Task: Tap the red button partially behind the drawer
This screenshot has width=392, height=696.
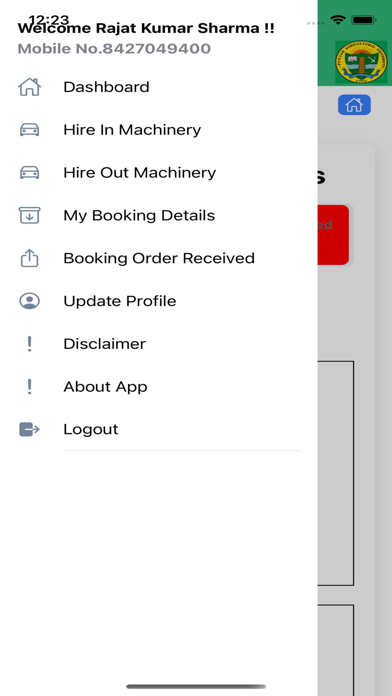Action: pyautogui.click(x=333, y=235)
